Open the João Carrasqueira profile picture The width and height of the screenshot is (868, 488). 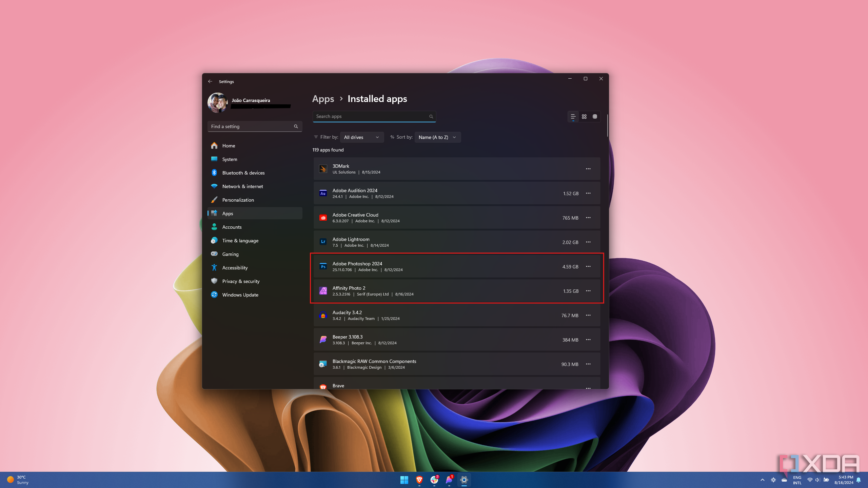218,102
